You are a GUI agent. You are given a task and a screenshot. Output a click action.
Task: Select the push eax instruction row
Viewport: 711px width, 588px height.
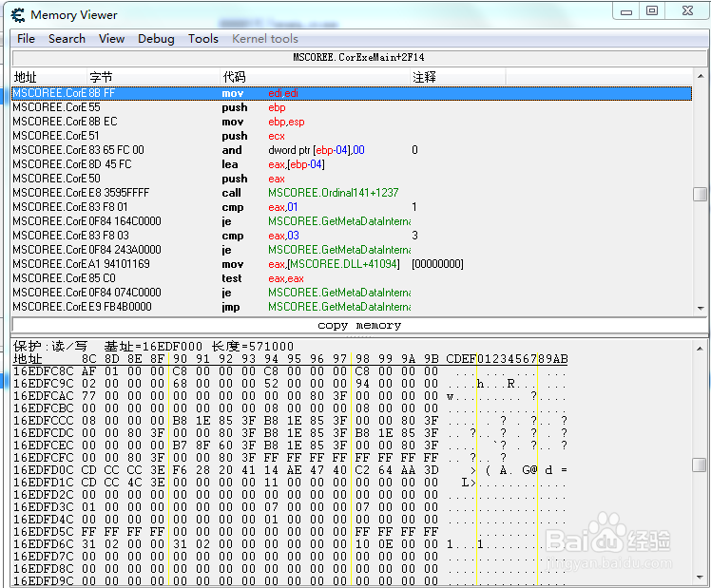[352, 179]
